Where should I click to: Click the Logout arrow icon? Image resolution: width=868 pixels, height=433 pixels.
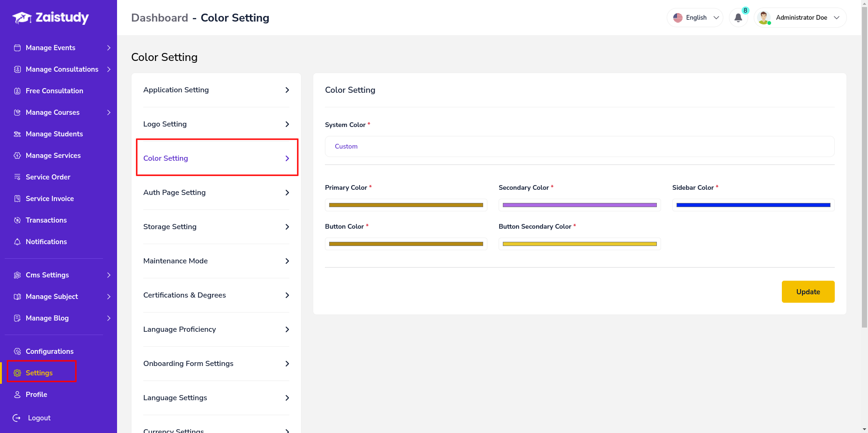click(x=17, y=418)
